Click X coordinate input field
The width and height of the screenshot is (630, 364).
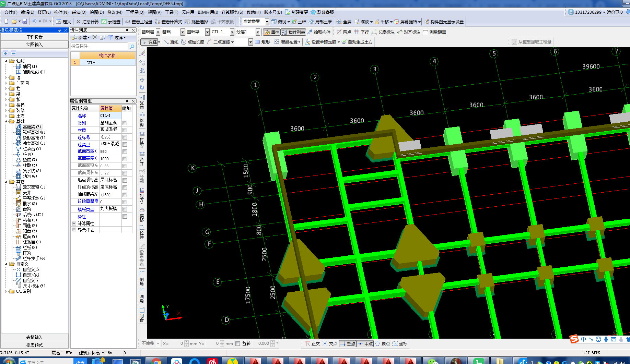click(177, 343)
